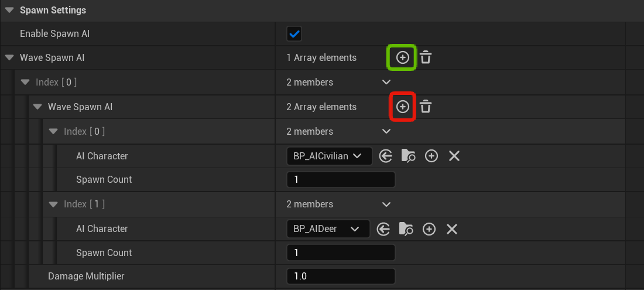Browse to BP_AICivilian in Content Browser
This screenshot has height=290, width=644.
(x=408, y=156)
